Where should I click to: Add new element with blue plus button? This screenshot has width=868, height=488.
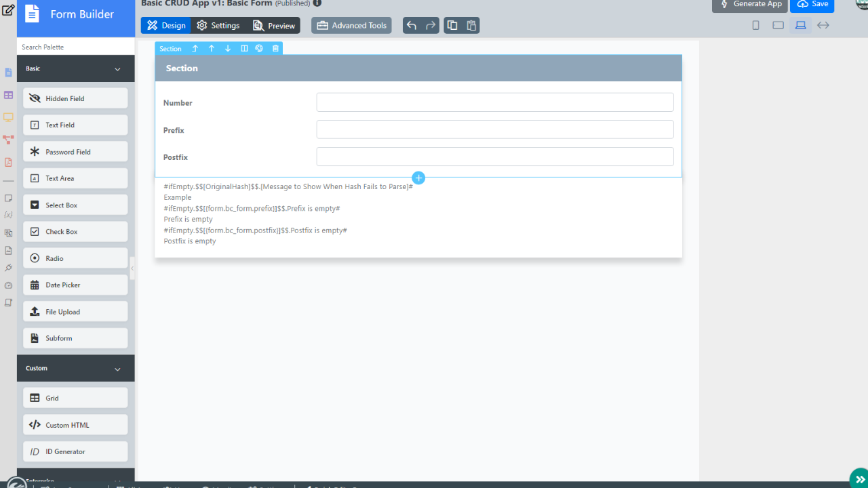coord(418,178)
